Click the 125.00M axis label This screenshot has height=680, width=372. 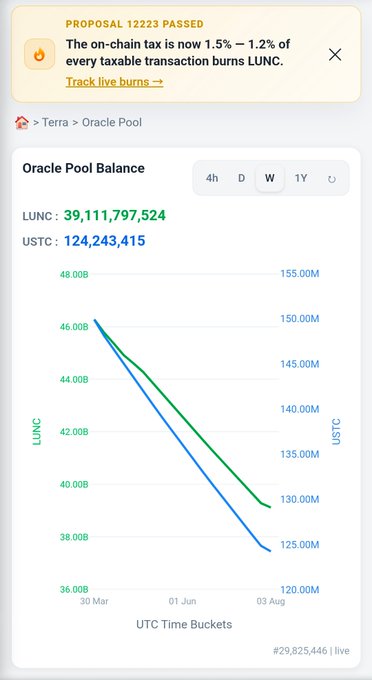click(x=300, y=544)
